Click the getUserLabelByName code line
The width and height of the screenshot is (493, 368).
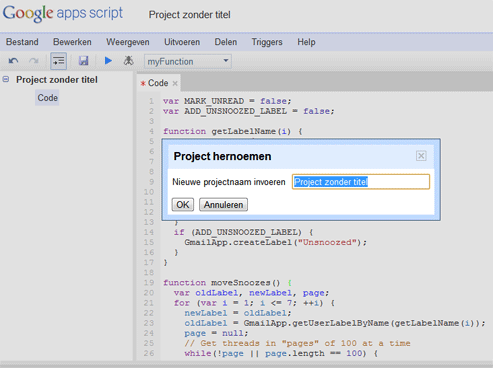click(x=335, y=323)
